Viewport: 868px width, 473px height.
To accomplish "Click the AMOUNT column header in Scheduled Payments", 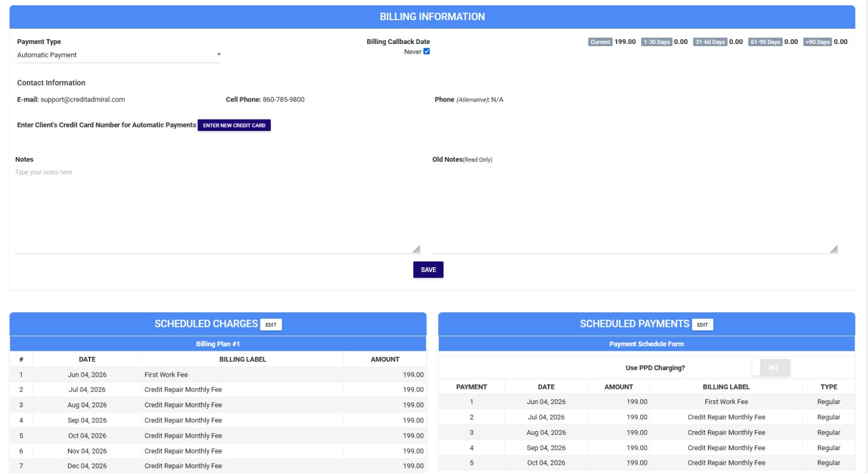I will [618, 387].
